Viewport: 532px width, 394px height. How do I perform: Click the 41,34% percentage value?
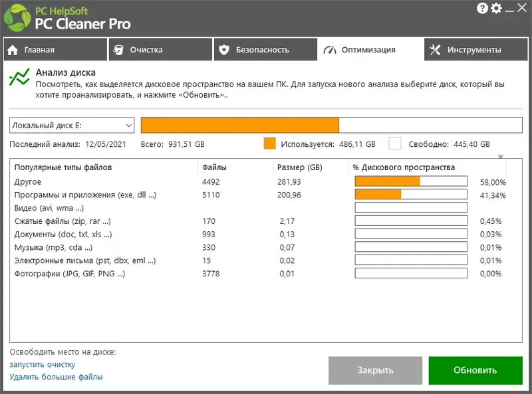click(x=493, y=195)
